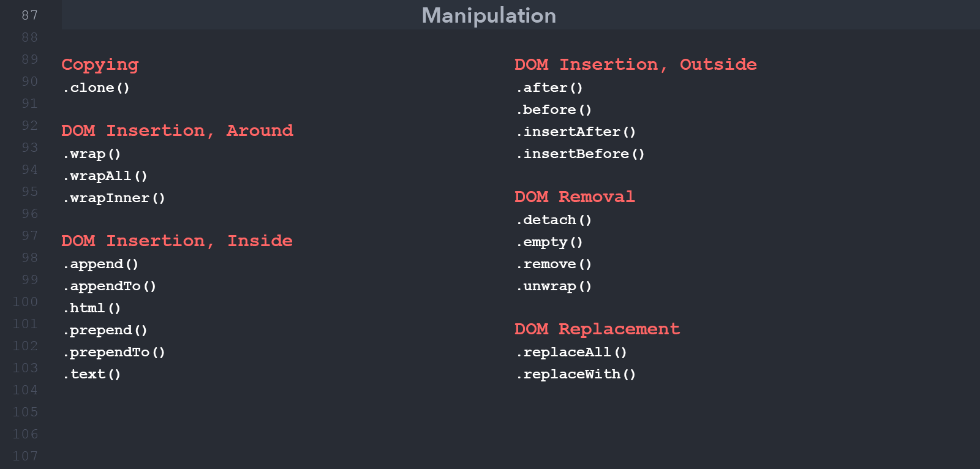
Task: Select the Copying category heading
Action: (x=100, y=65)
